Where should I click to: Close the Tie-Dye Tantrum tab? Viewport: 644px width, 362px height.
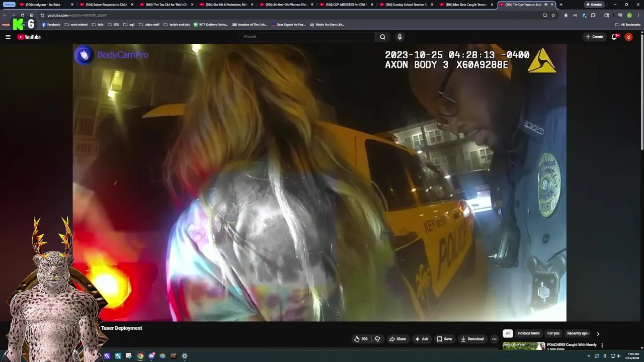click(552, 5)
